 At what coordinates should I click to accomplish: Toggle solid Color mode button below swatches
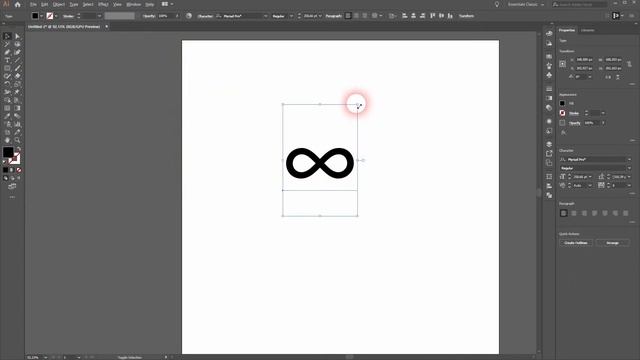5,170
